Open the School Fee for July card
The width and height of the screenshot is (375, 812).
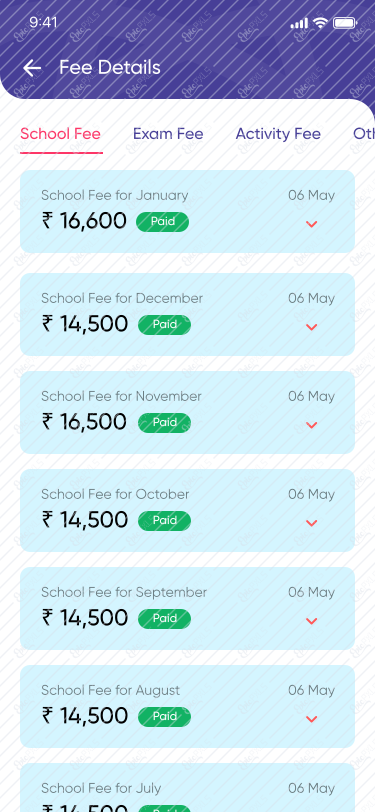coord(188,787)
